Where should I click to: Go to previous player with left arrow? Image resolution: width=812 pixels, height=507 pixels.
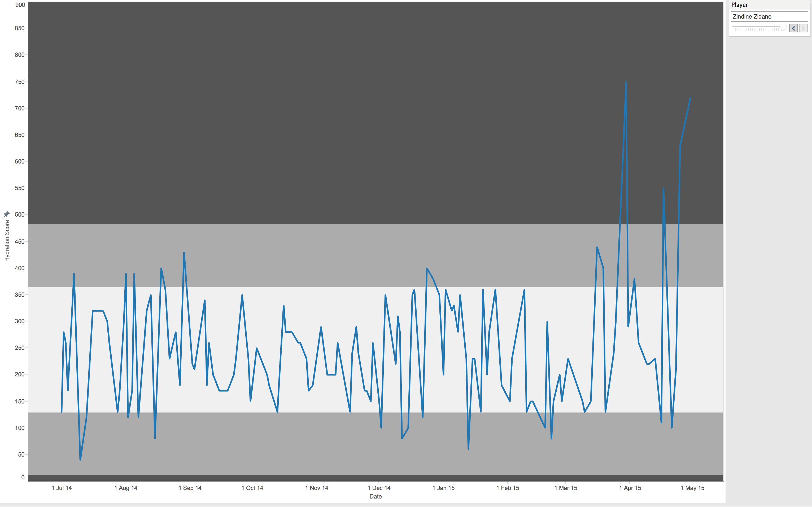[x=793, y=28]
